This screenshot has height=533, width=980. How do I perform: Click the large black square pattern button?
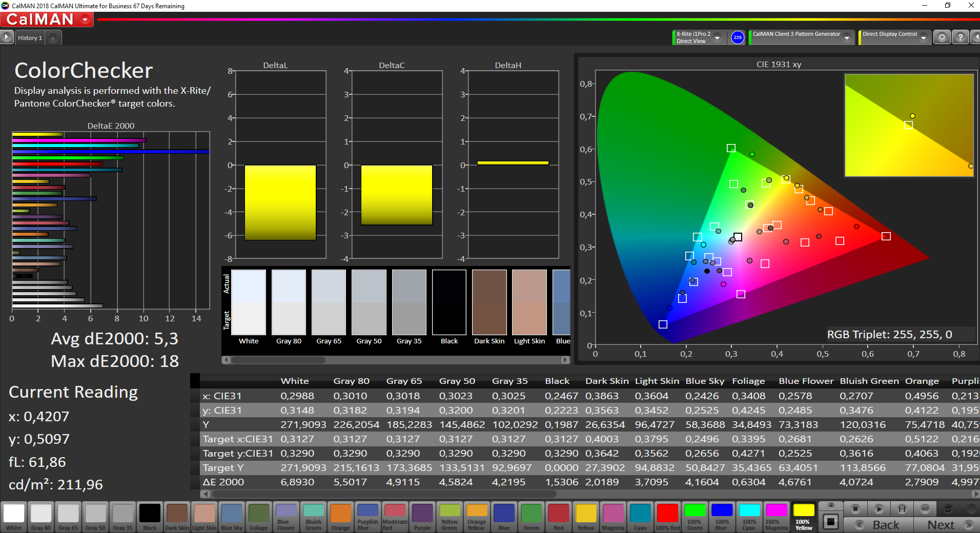click(831, 522)
